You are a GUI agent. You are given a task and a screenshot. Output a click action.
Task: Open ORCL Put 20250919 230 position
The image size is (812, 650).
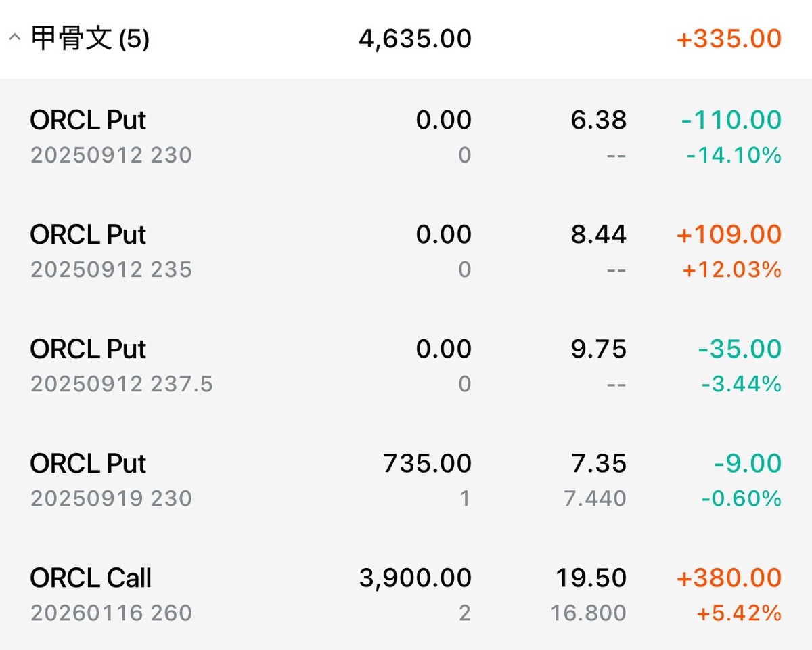[x=406, y=480]
